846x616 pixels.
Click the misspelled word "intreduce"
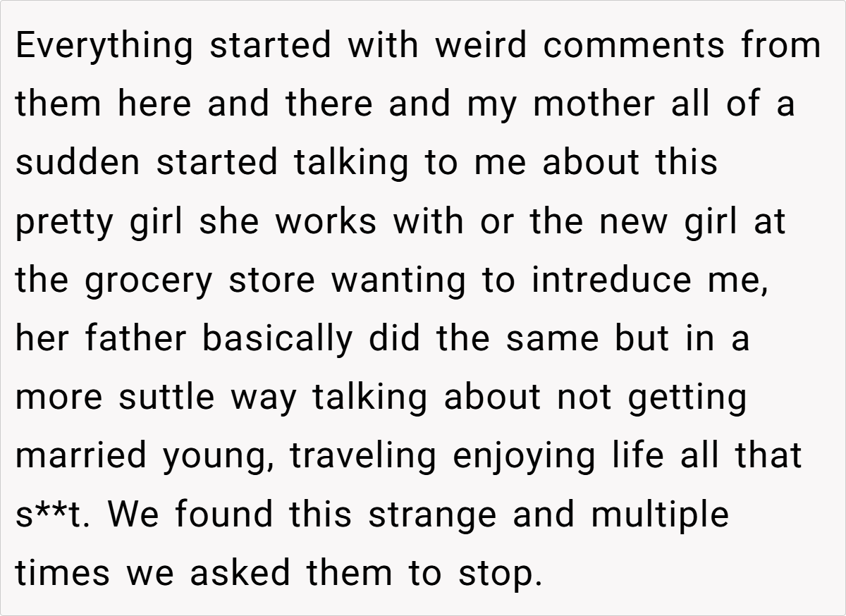point(611,280)
